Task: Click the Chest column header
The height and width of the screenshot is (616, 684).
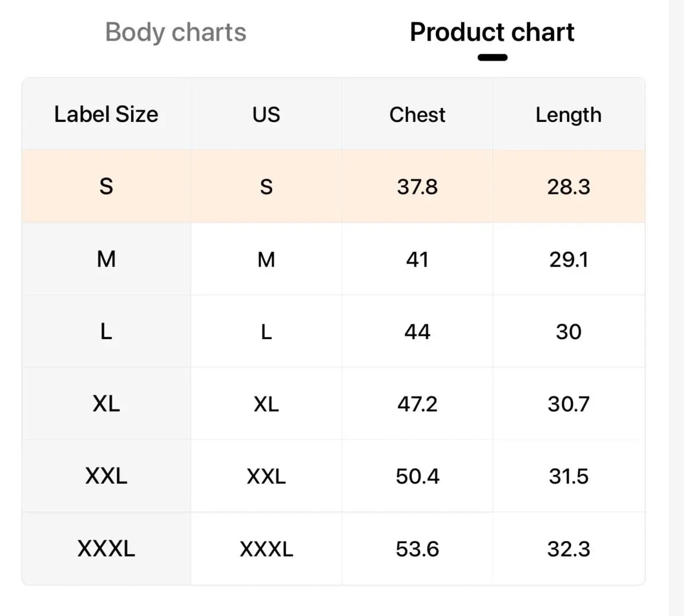Action: click(417, 115)
